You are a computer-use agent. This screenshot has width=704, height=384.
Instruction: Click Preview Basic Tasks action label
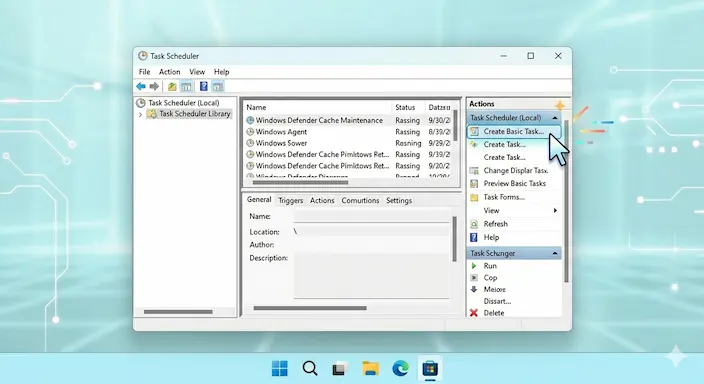pyautogui.click(x=515, y=184)
